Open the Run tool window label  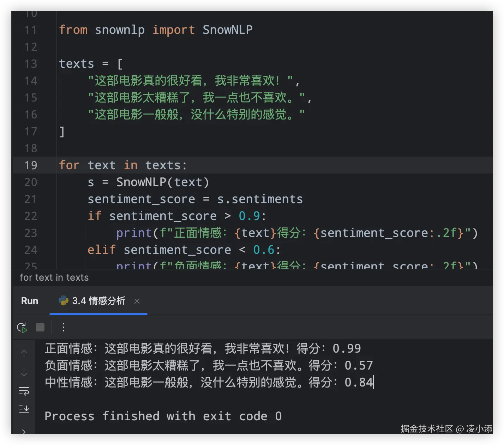[30, 301]
